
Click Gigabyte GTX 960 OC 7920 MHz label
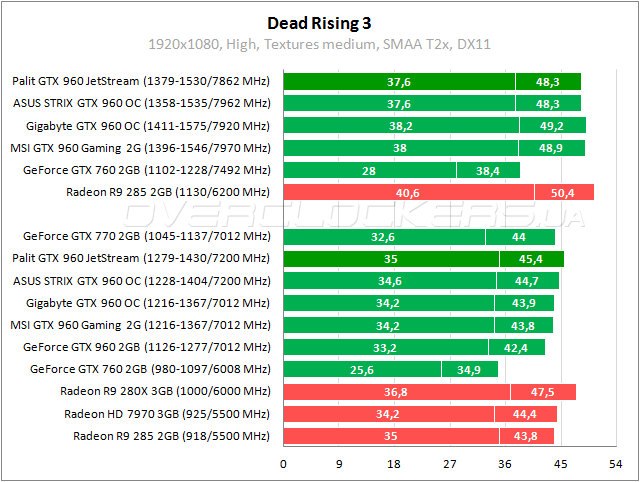[149, 126]
